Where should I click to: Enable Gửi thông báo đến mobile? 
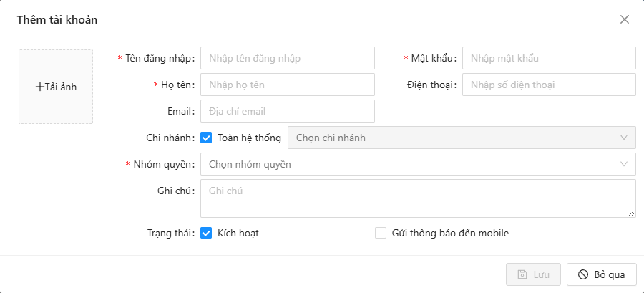(x=381, y=234)
